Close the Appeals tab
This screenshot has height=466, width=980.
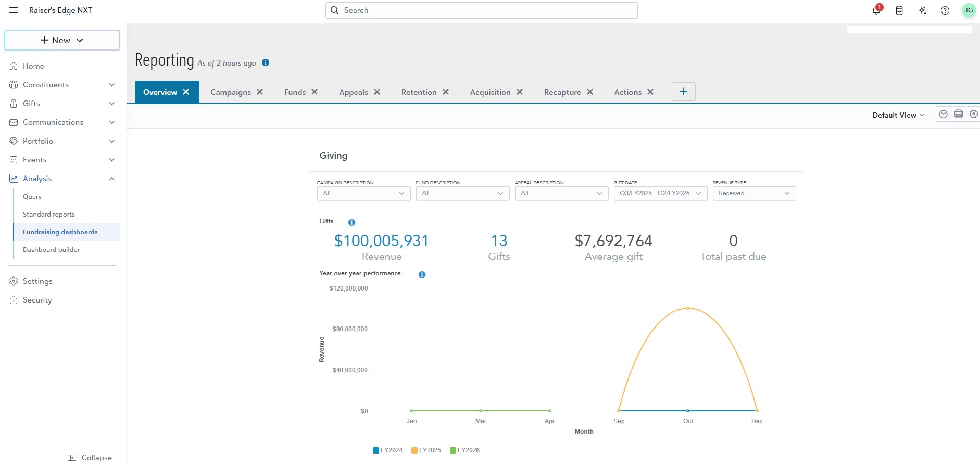pyautogui.click(x=377, y=92)
